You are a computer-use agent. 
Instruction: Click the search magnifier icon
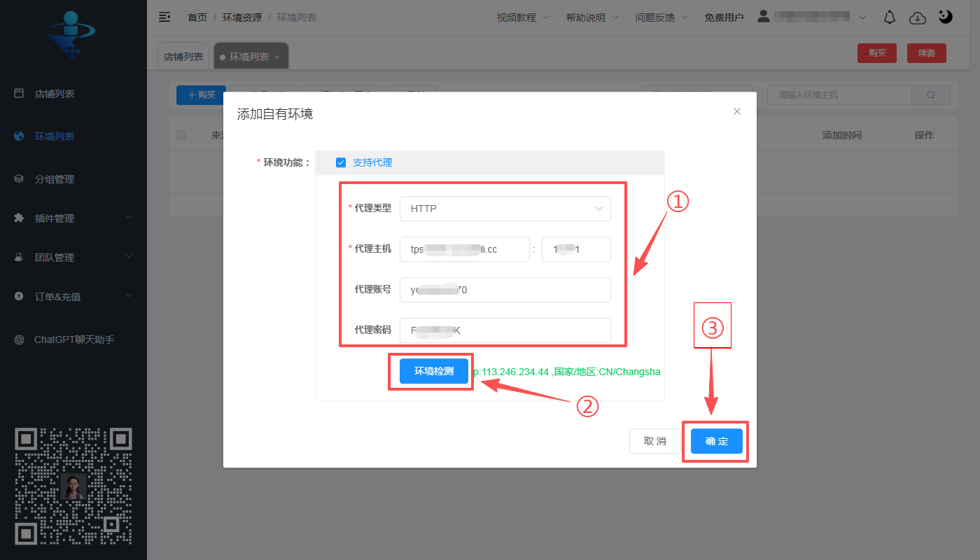click(931, 94)
